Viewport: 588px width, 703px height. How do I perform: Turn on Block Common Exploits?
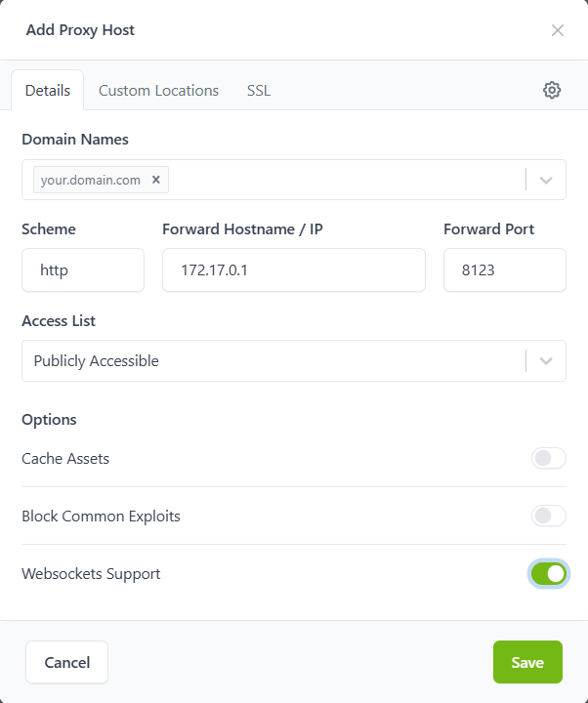(x=548, y=517)
